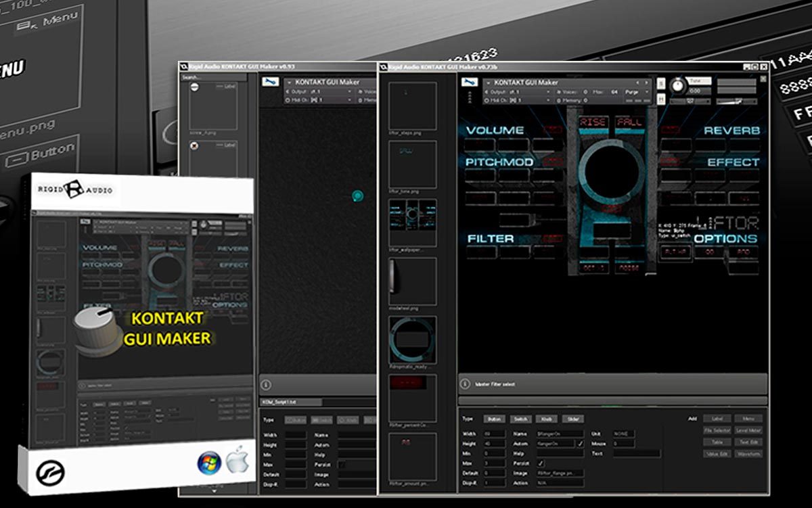Expand KONTAKT GUI Maker header arrow in v0.93

[x=290, y=83]
